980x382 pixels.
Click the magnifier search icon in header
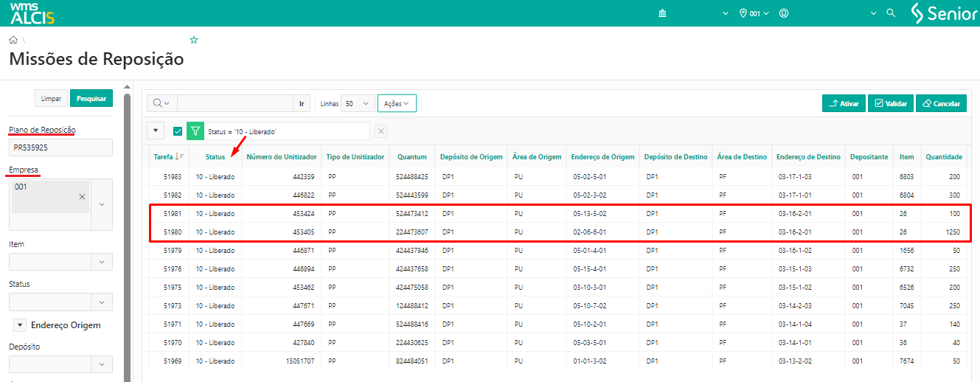[x=890, y=13]
